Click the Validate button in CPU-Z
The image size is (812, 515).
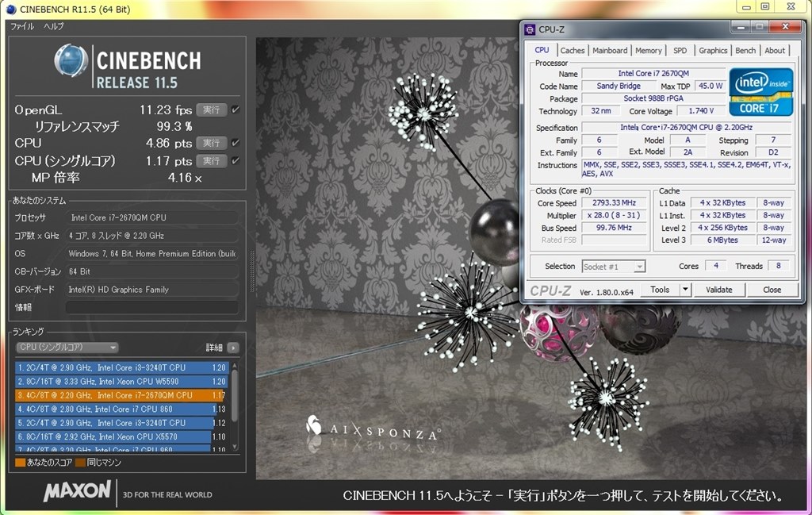pos(718,290)
